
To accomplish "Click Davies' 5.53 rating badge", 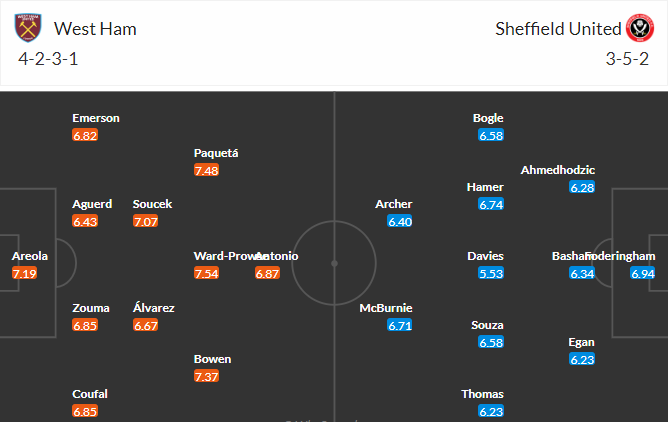I will click(491, 273).
